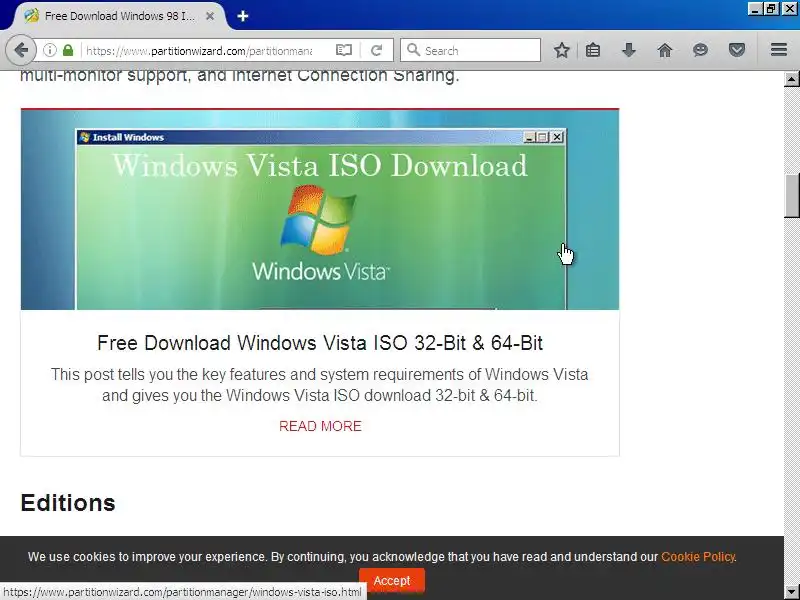Screen dimensions: 800x600
Task: Open the Cookie Policy link
Action: (697, 557)
